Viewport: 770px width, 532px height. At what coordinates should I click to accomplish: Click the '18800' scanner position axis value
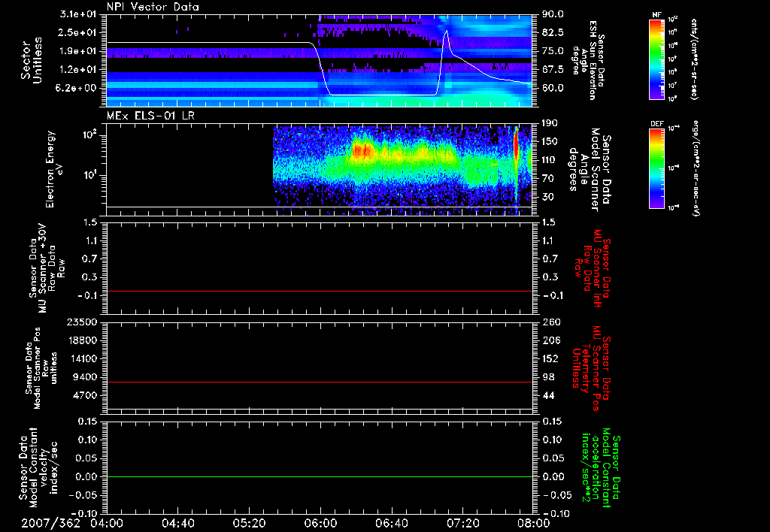83,340
